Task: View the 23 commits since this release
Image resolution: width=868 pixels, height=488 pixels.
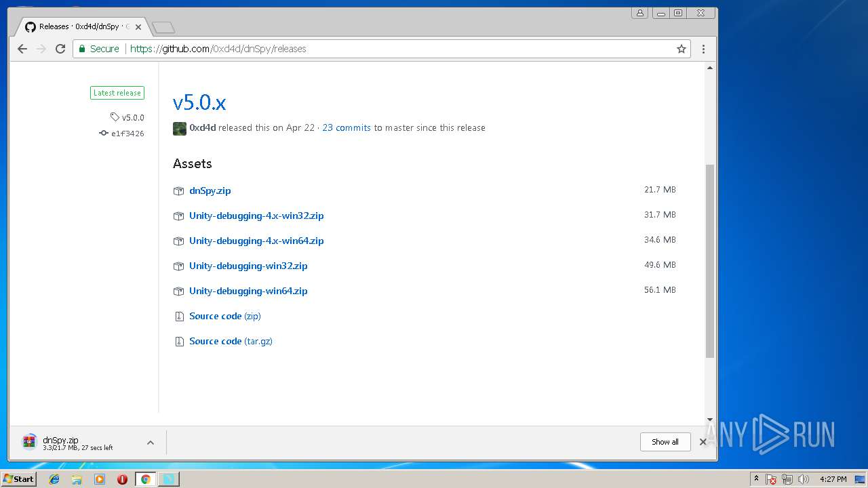Action: 347,127
